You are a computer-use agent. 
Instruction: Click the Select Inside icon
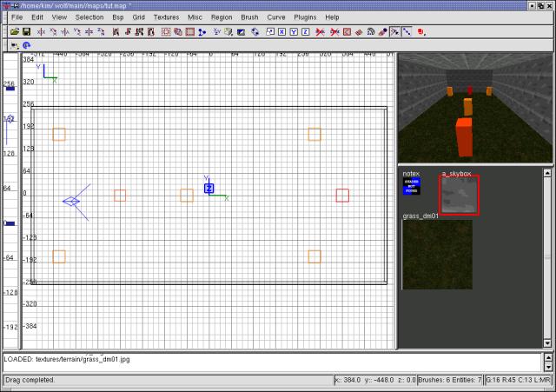pos(151,32)
